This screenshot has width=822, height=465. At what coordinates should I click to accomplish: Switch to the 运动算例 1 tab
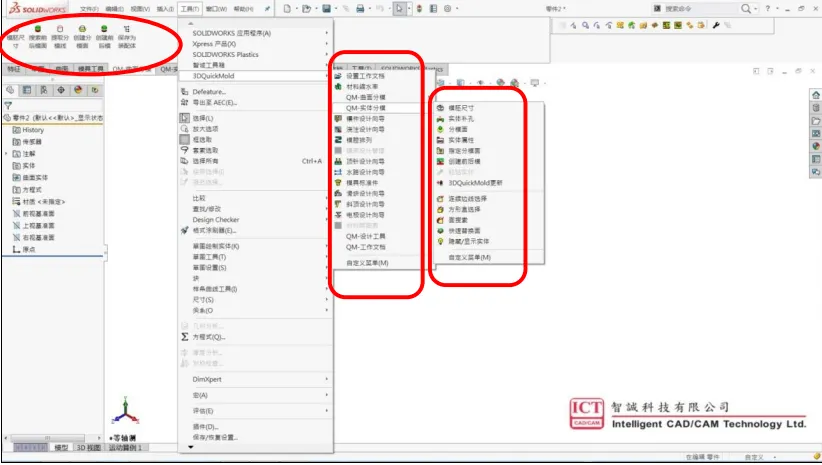(x=126, y=448)
